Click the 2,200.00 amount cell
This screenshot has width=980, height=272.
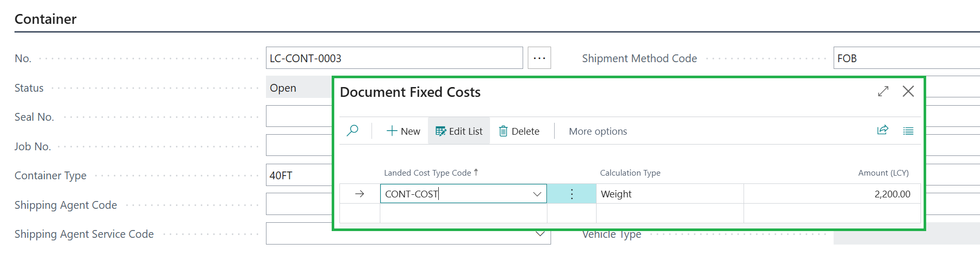click(832, 194)
